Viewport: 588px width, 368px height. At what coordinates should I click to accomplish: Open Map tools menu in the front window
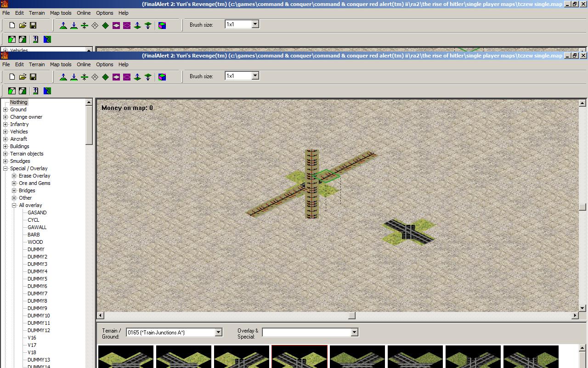[61, 64]
